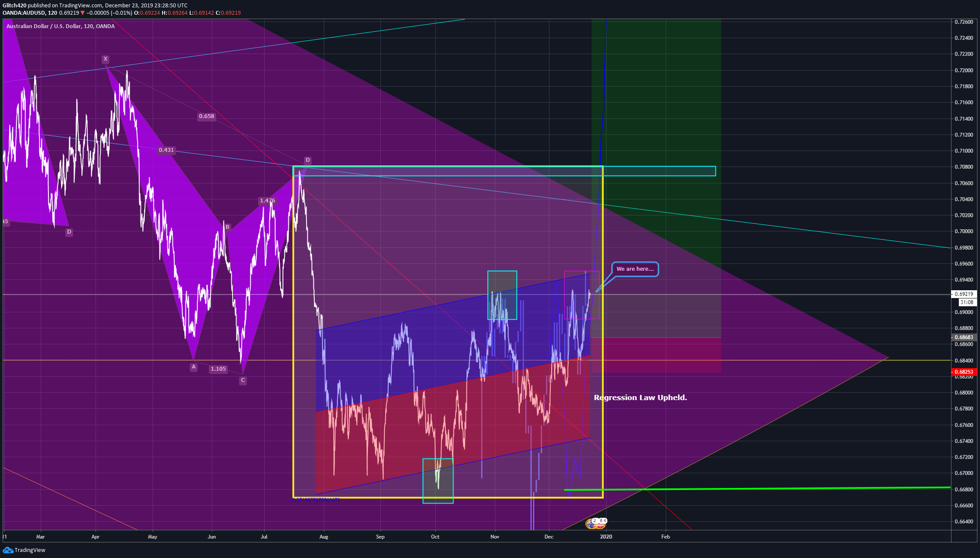Open the US flag economic event marker

[600, 524]
